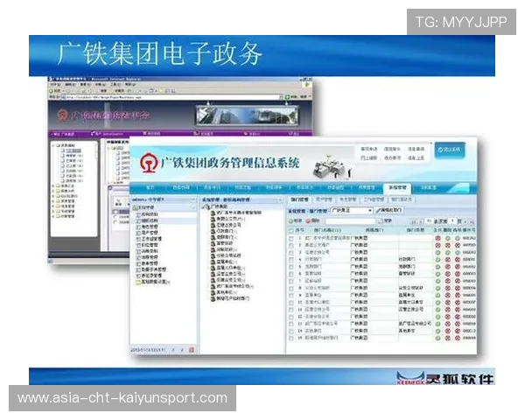This screenshot has width=525, height=420.
Task: Tick the checkbox for row 14 其他单位
Action: click(291, 331)
